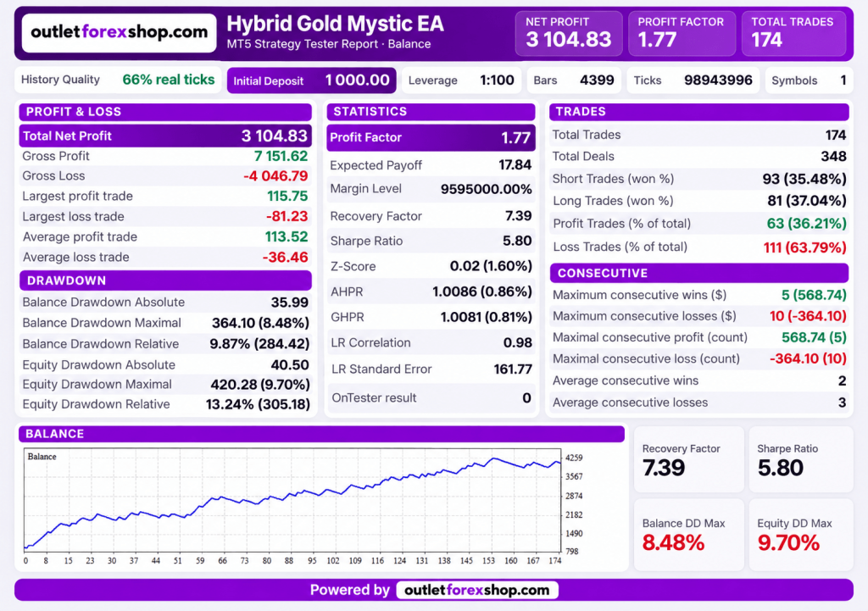Click Largest profit trade value '115.75'

pyautogui.click(x=287, y=196)
